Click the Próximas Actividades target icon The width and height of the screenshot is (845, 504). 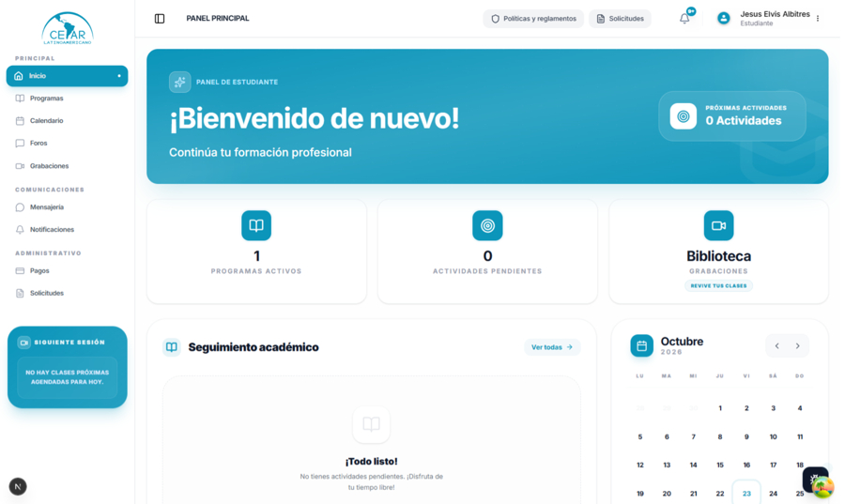684,116
